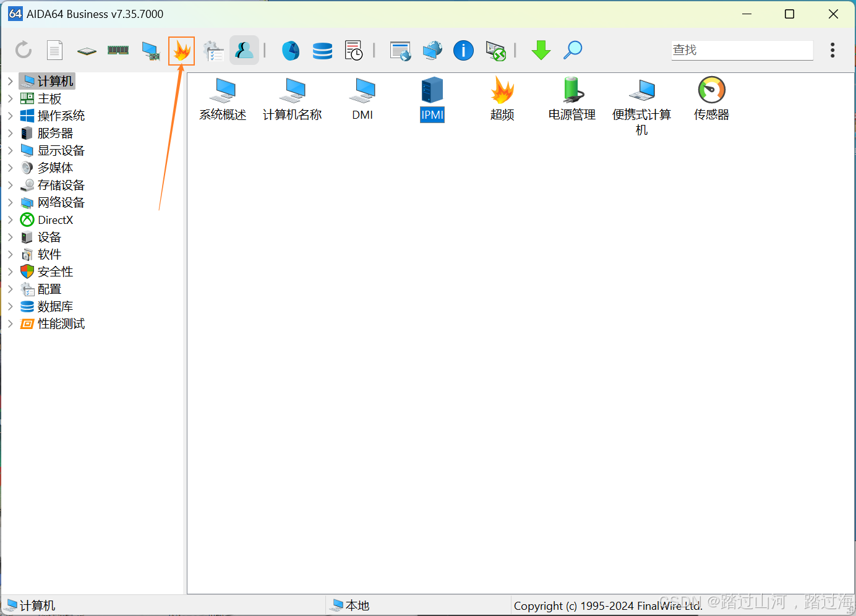Open the Report document toolbar icon
This screenshot has width=856, height=616.
coord(55,50)
